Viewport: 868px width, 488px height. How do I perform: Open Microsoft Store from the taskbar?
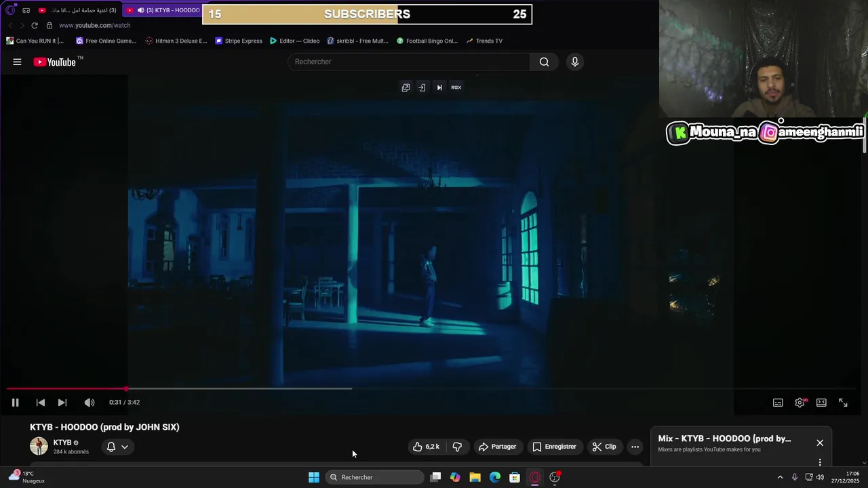point(515,477)
